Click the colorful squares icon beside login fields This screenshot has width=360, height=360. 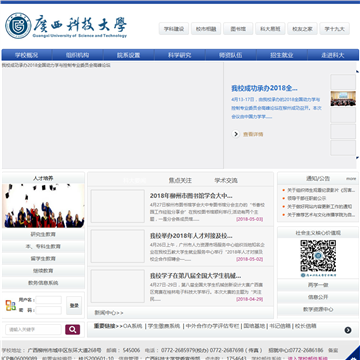(x=11, y=305)
